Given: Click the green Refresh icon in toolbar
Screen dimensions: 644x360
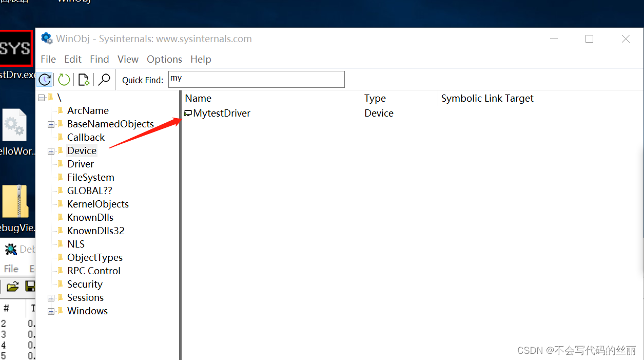Looking at the screenshot, I should [64, 80].
